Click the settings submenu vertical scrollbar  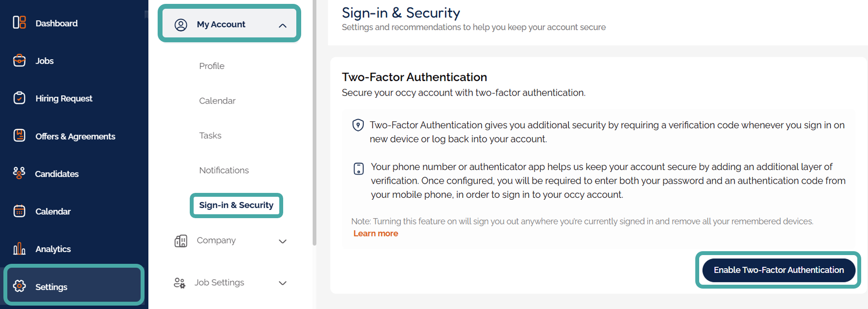[x=314, y=122]
